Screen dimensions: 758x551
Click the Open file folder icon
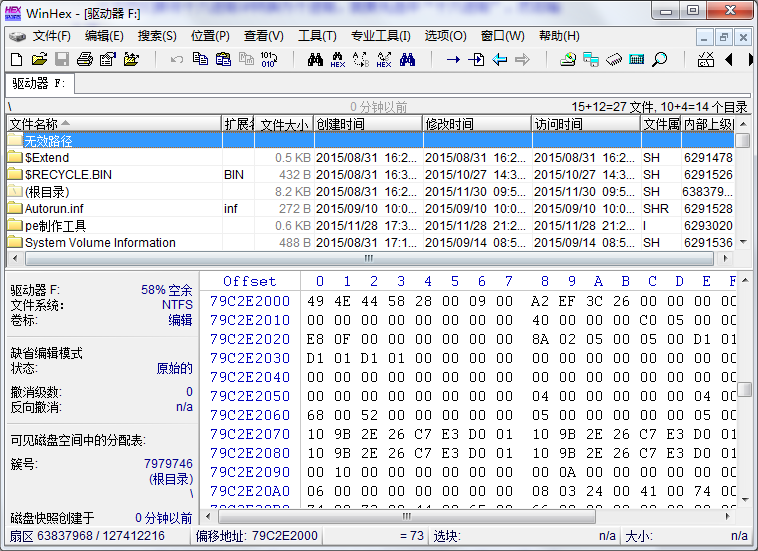click(x=39, y=60)
